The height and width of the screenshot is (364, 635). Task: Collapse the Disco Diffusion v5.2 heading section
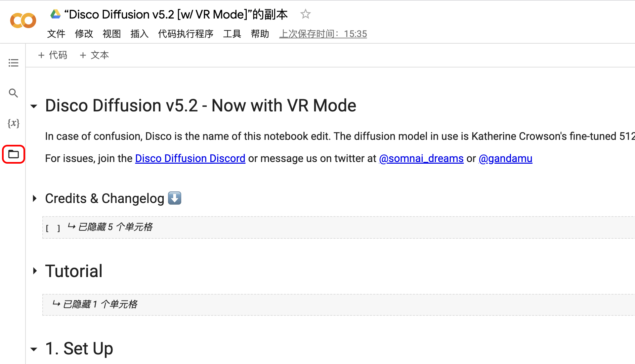34,106
